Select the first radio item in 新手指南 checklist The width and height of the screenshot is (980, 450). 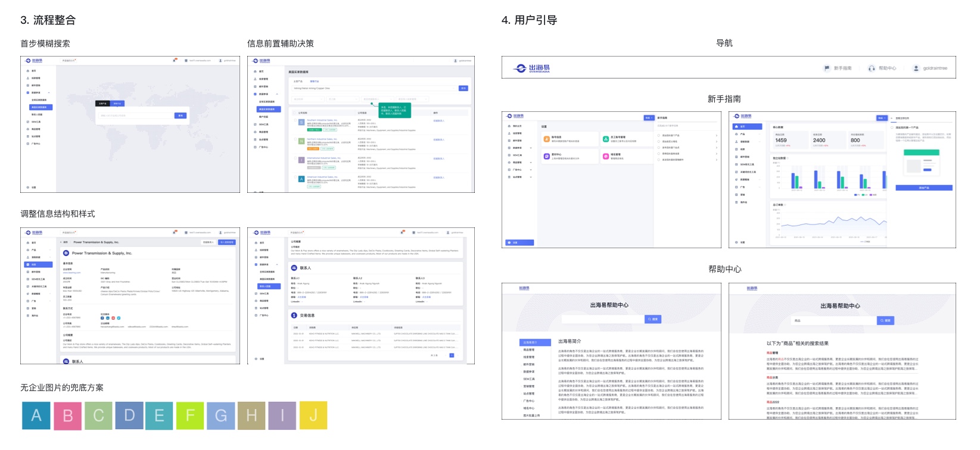(x=659, y=136)
